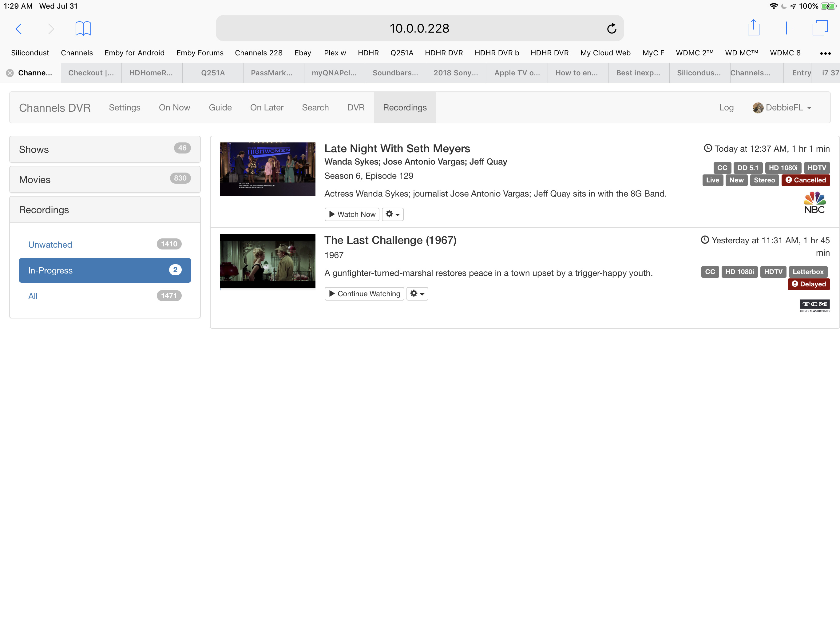Viewport: 840px width, 630px height.
Task: Open the gear dropdown beside Continue Watching
Action: coord(417,293)
